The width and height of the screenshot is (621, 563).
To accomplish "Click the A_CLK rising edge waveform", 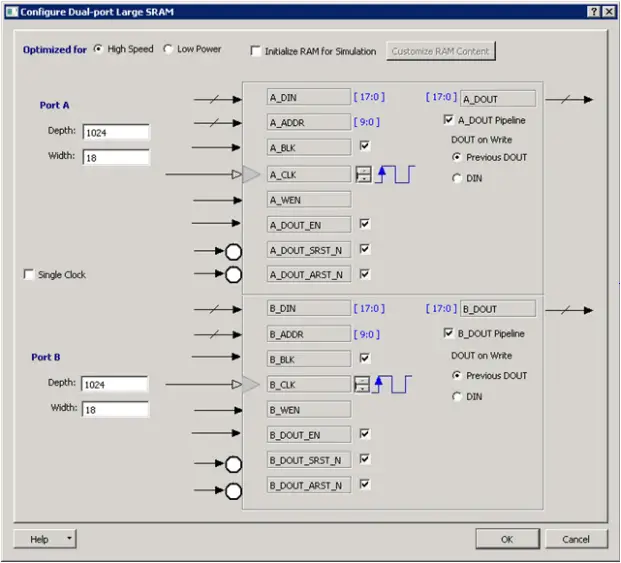I will (395, 175).
